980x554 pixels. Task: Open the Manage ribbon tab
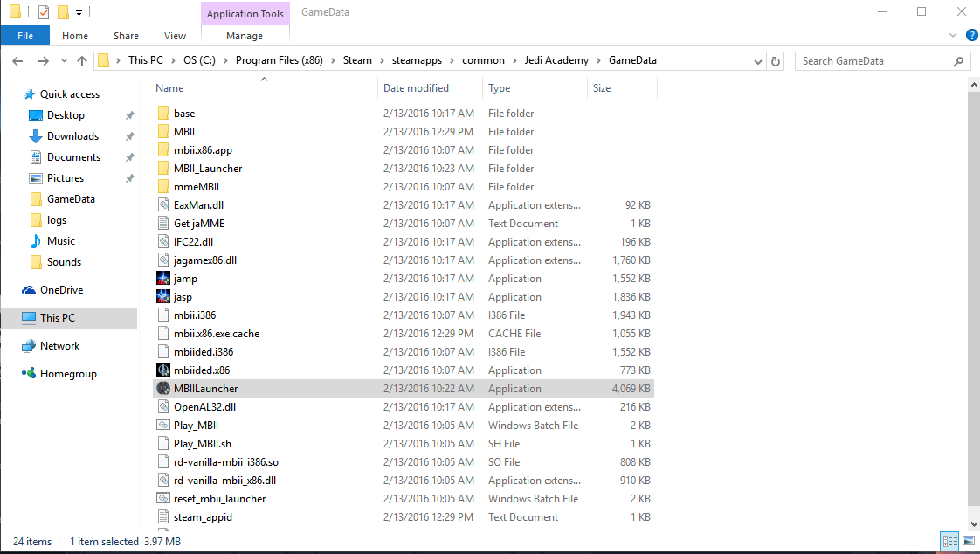point(245,36)
